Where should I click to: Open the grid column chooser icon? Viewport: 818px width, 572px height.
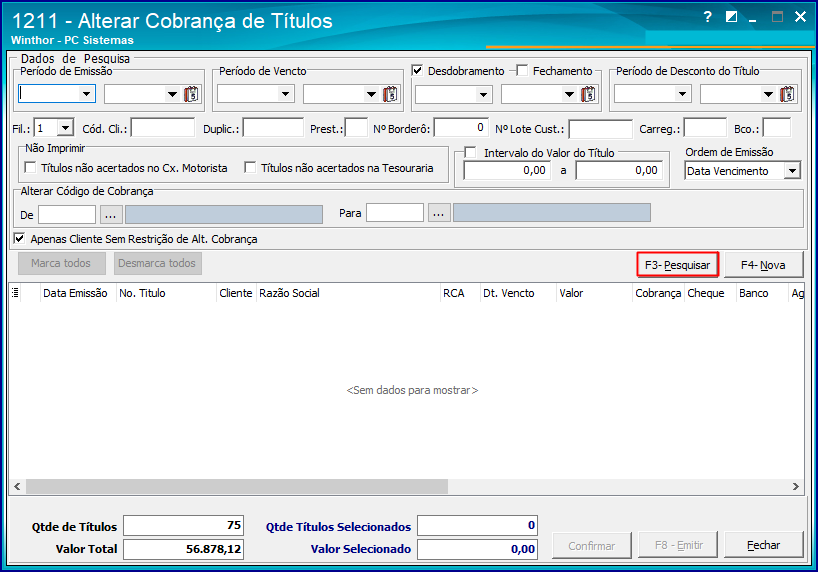pyautogui.click(x=15, y=293)
